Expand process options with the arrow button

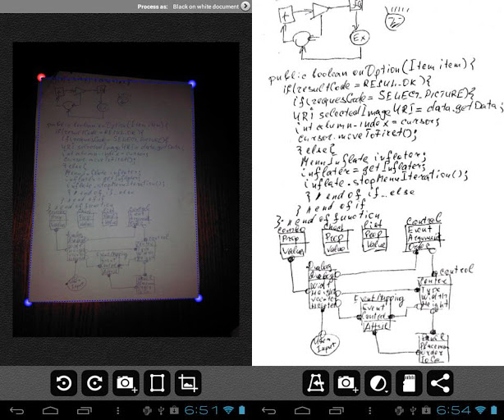(245, 7)
